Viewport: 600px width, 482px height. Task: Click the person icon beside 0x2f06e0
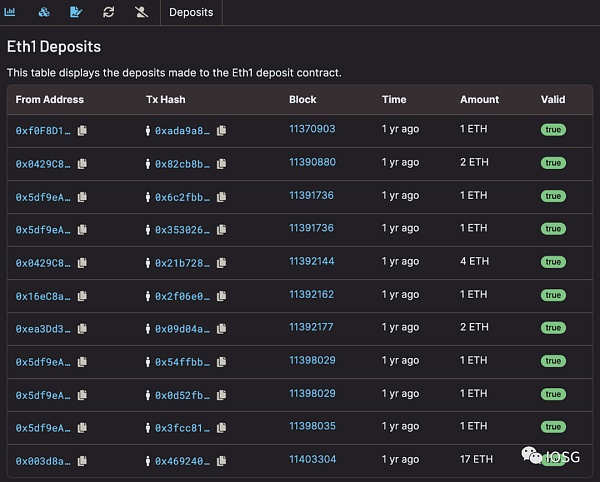[x=148, y=296]
